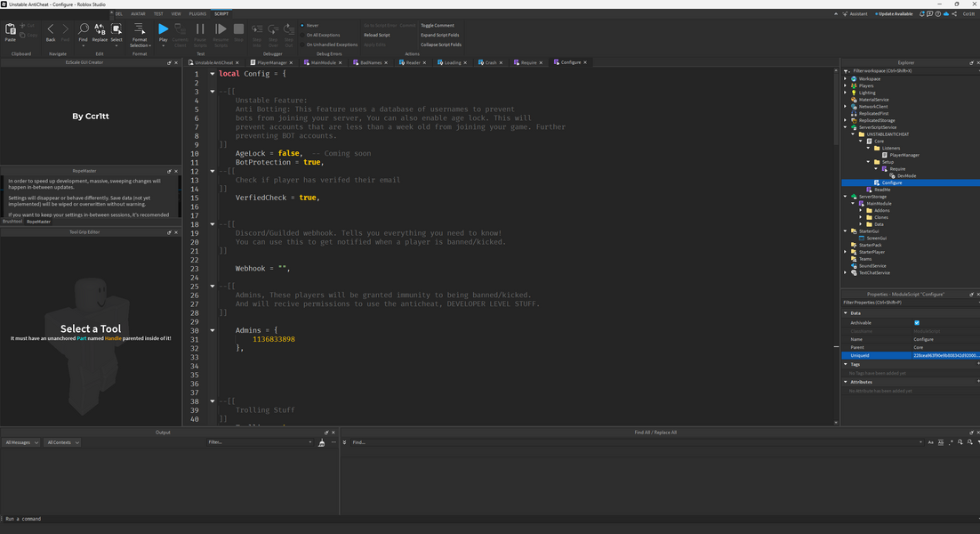This screenshot has width=980, height=534.
Task: Select MaterialService in Explorer
Action: pos(873,100)
